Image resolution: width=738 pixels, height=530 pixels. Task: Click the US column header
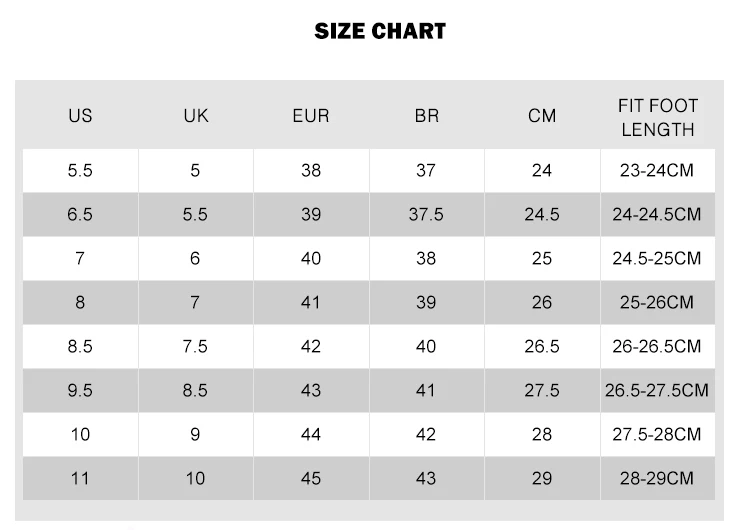[80, 116]
